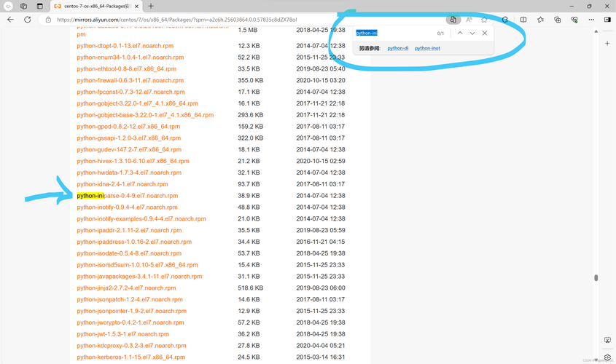Open a new browser tab

coord(151,6)
